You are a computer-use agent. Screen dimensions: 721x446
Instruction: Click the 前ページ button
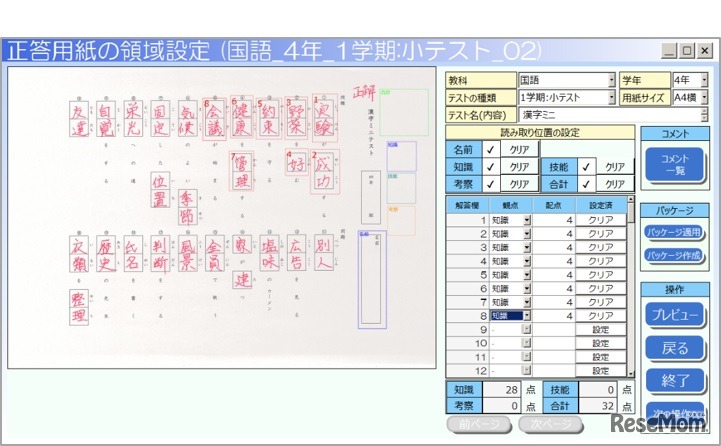(x=479, y=424)
